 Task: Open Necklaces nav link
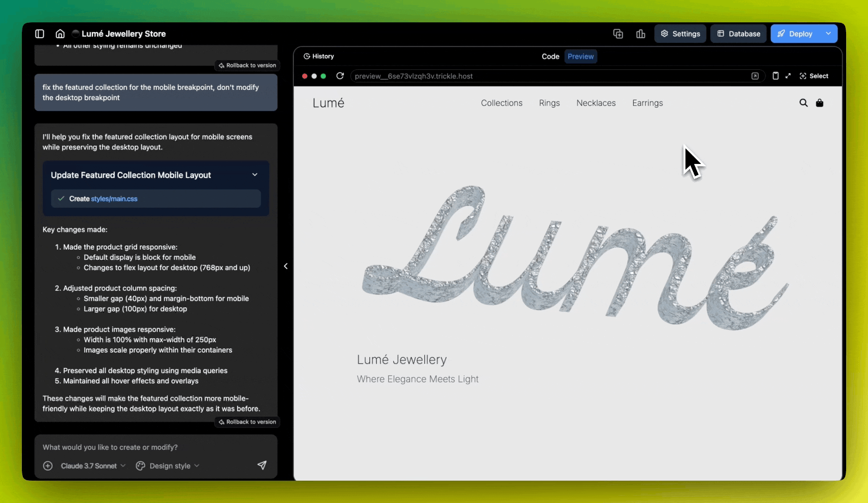pyautogui.click(x=596, y=103)
